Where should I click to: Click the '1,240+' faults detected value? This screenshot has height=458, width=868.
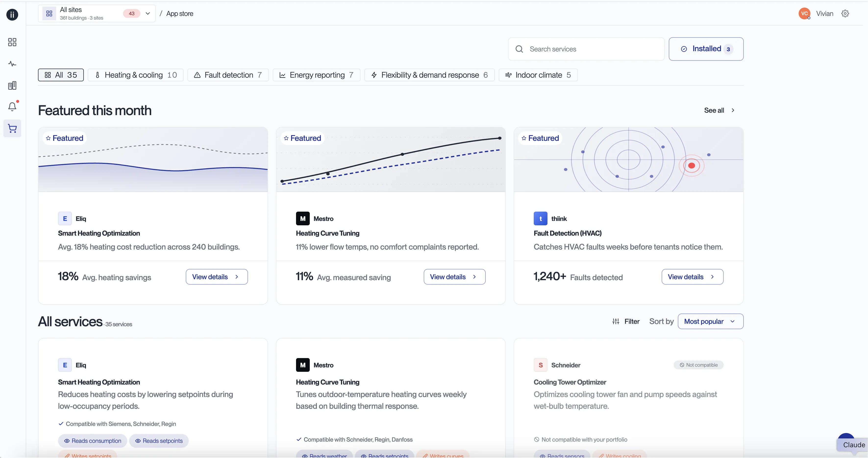pos(550,277)
